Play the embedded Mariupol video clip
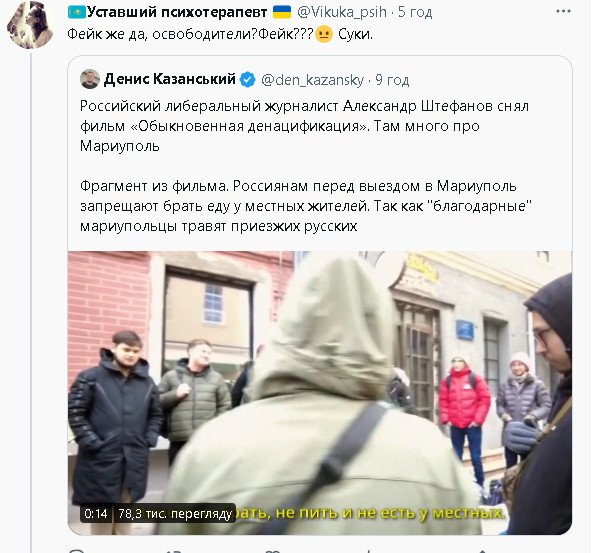Viewport: 594px width, 553px height. tap(320, 393)
